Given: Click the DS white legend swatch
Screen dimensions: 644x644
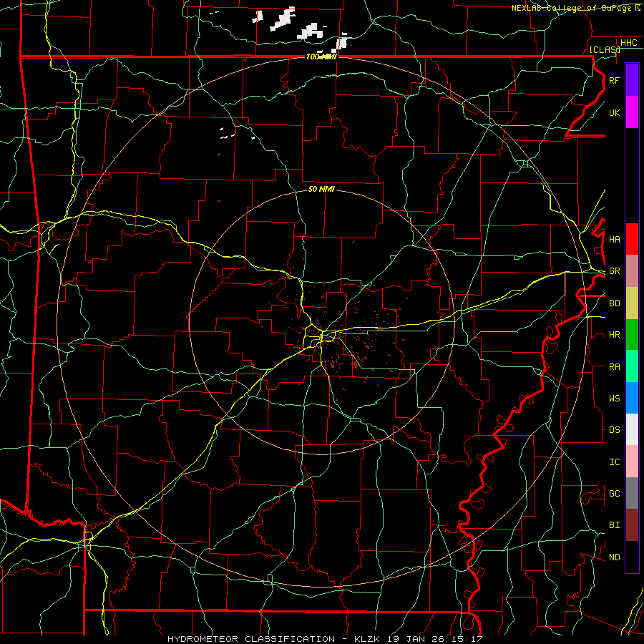Looking at the screenshot, I should pos(632,429).
